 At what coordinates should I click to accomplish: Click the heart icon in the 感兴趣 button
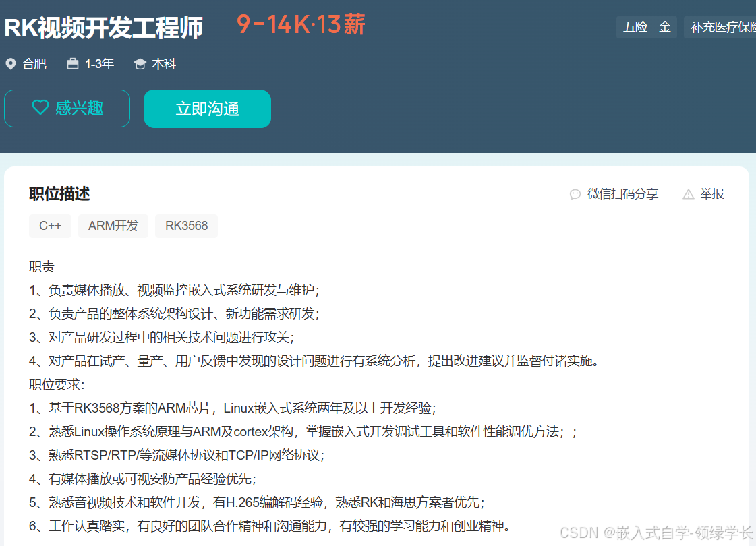coord(40,107)
